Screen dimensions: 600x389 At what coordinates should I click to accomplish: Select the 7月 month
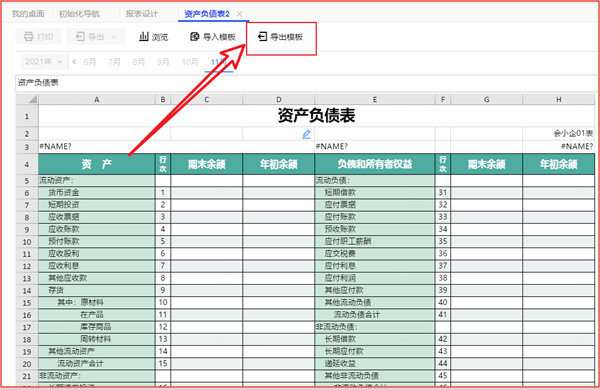pyautogui.click(x=114, y=62)
